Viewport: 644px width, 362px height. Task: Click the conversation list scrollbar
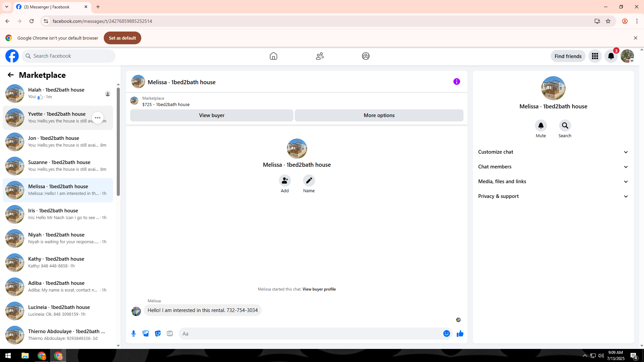click(x=118, y=142)
